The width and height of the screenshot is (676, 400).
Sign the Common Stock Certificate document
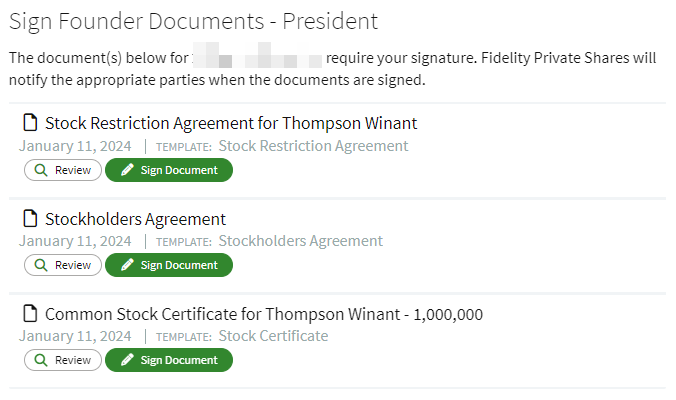click(x=169, y=360)
